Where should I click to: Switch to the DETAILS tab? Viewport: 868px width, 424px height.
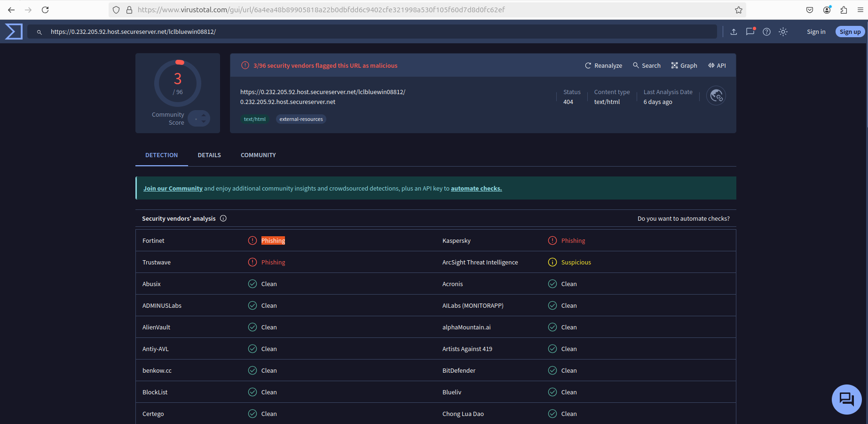pos(209,155)
